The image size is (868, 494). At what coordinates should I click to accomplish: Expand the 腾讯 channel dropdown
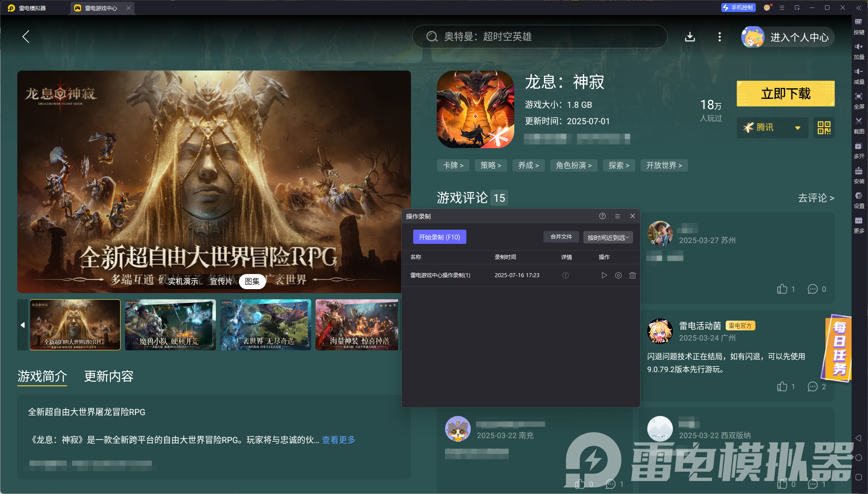[x=797, y=128]
